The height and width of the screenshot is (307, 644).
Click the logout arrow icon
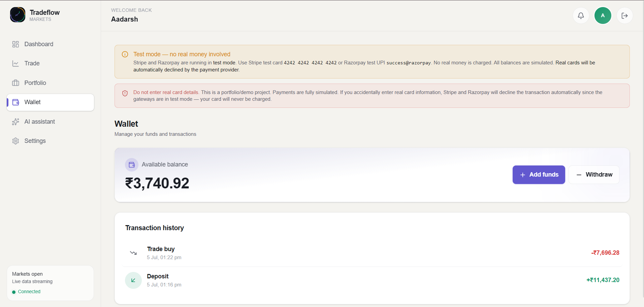pyautogui.click(x=624, y=16)
